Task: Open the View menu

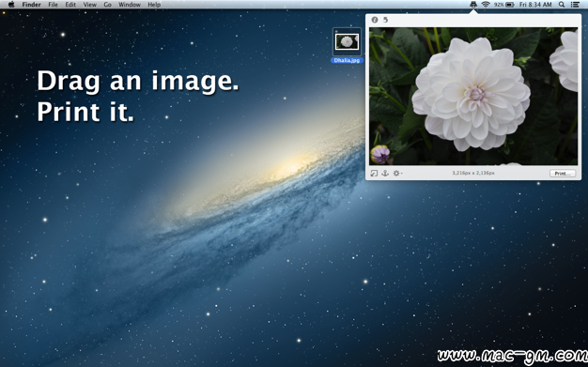Action: (x=89, y=5)
